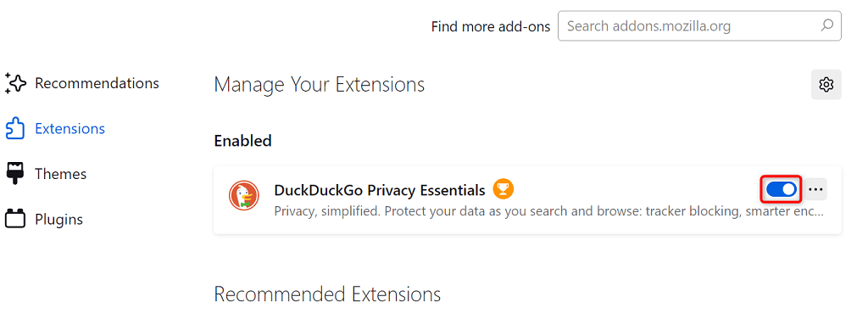Open the three-dot menu for DuckDuckGo

(815, 189)
